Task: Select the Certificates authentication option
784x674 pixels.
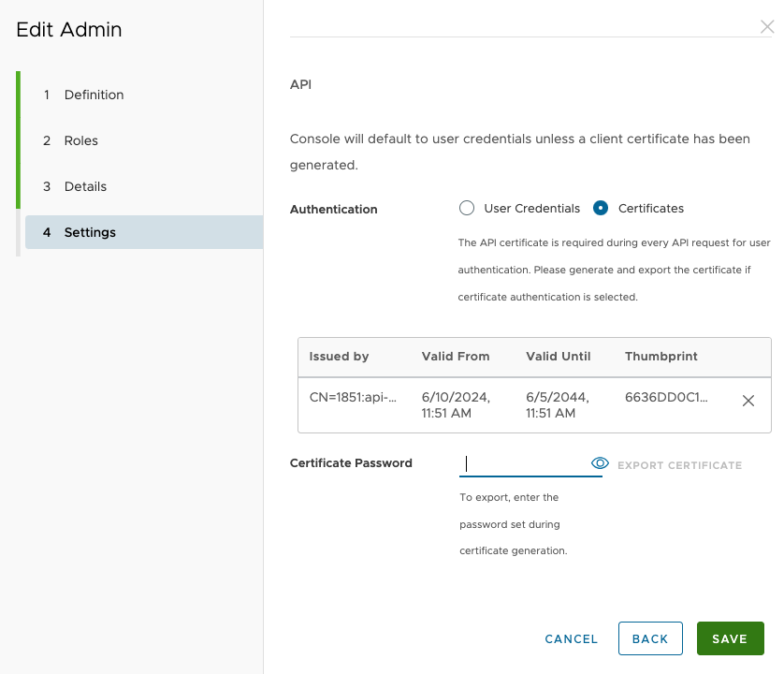Action: pyautogui.click(x=599, y=208)
